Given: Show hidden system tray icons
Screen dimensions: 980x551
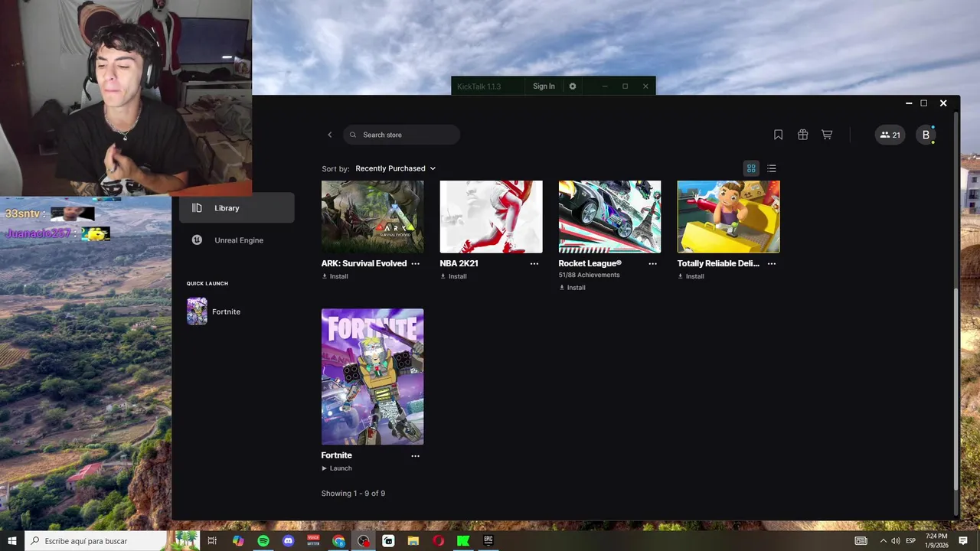Looking at the screenshot, I should (883, 541).
